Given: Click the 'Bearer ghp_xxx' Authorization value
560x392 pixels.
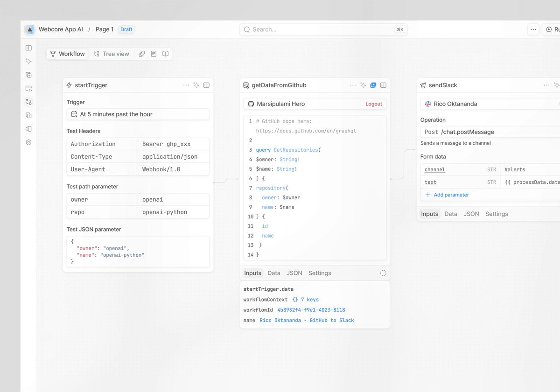Looking at the screenshot, I should pos(174,144).
